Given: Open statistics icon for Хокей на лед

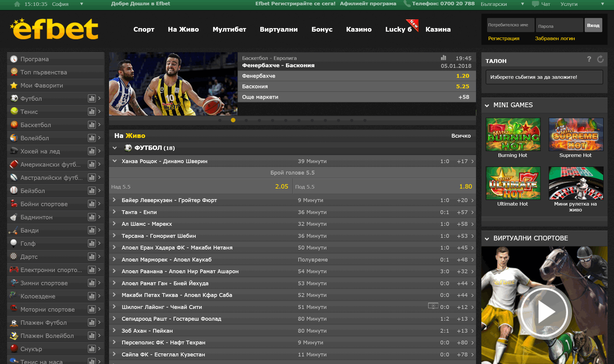Looking at the screenshot, I should click(92, 151).
